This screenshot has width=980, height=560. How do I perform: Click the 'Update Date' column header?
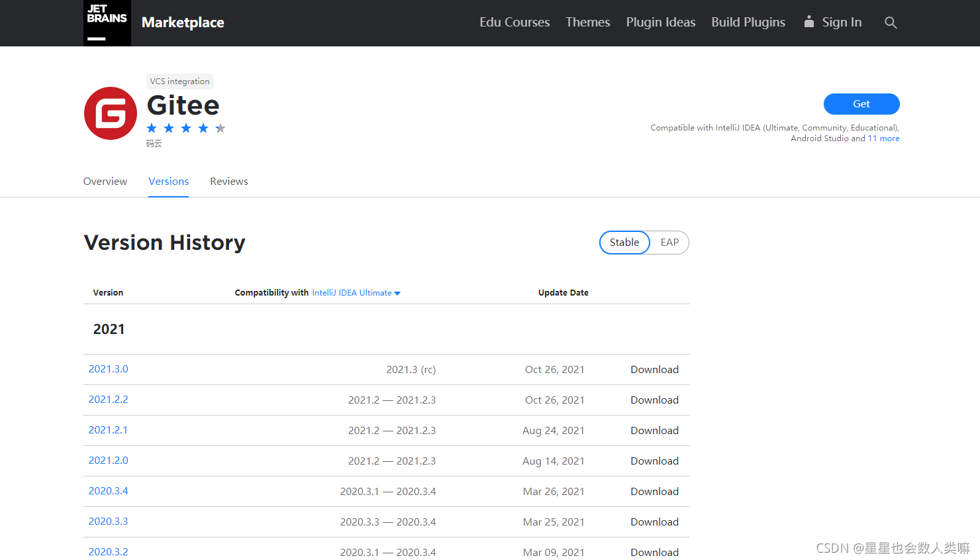pos(563,293)
